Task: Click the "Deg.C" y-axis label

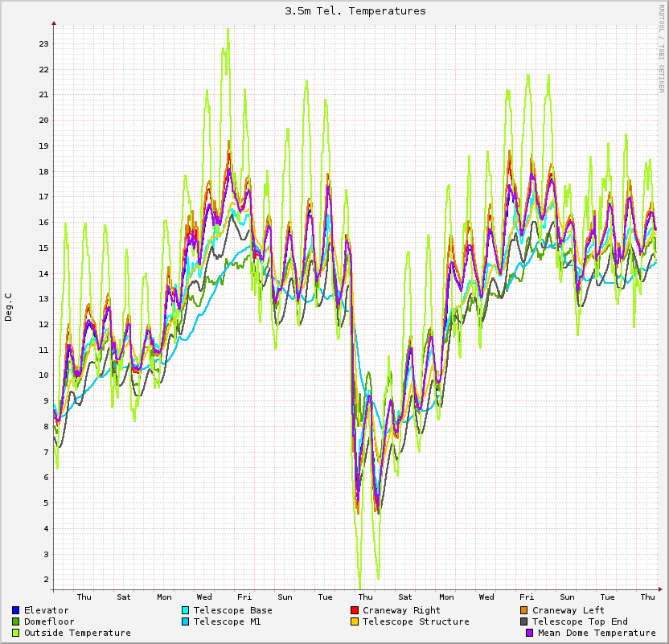Action: [x=9, y=307]
